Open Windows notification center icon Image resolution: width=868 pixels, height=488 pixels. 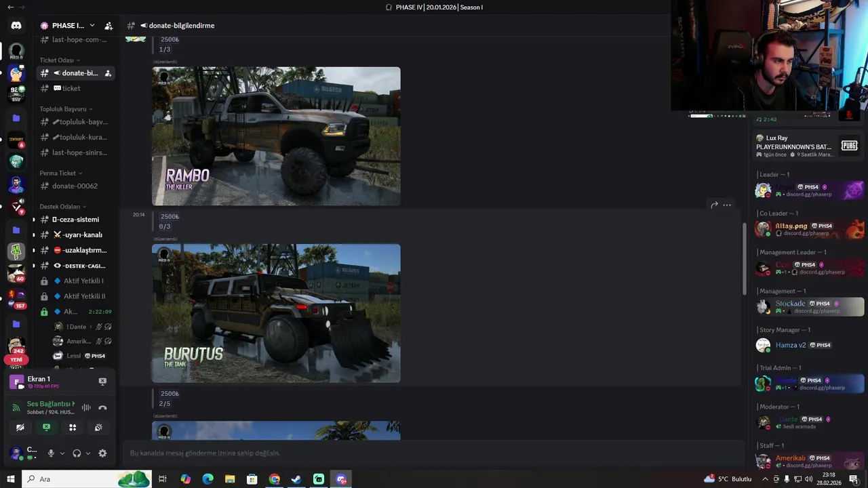(x=854, y=479)
